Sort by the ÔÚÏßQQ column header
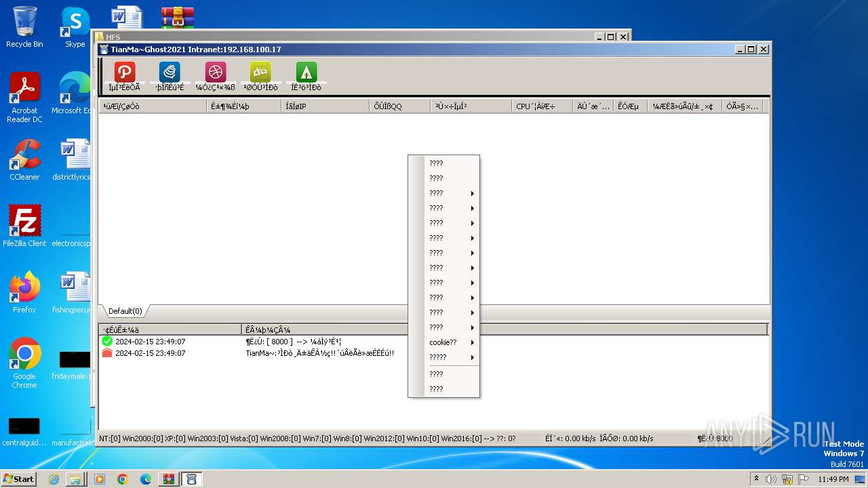Image resolution: width=868 pixels, height=488 pixels. pos(400,106)
